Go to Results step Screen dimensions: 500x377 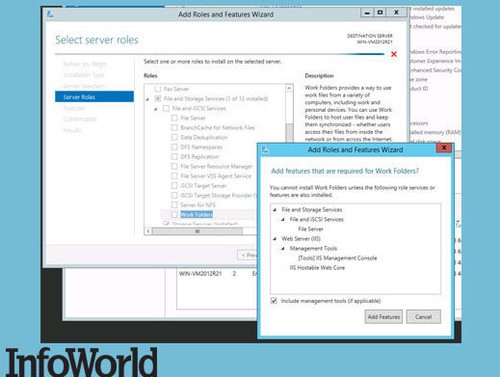pyautogui.click(x=72, y=130)
